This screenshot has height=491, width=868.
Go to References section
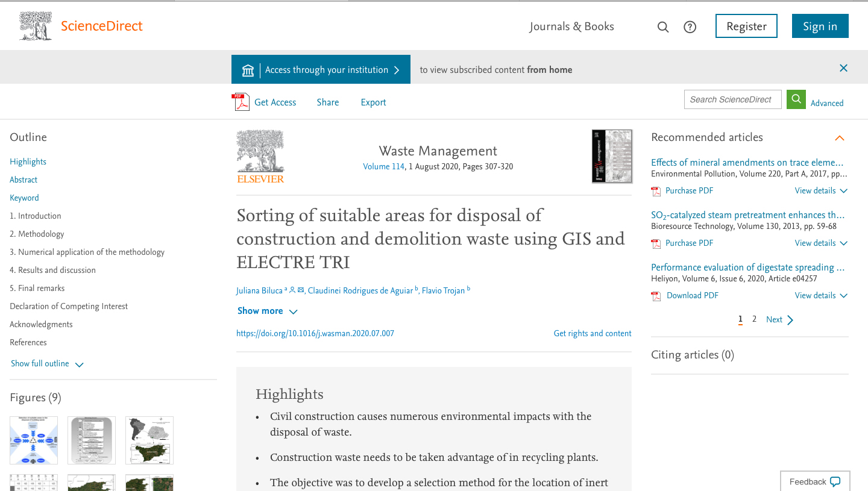pos(28,342)
